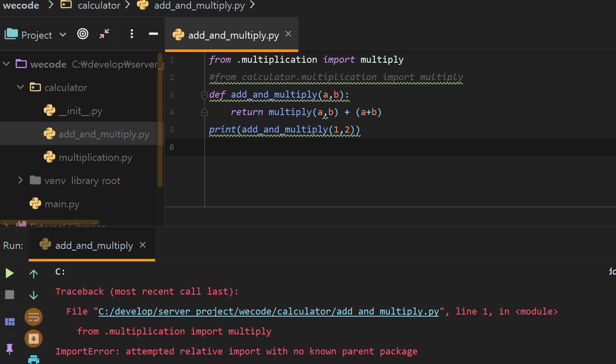616x364 pixels.
Task: Click the print console output icon
Action: (x=34, y=360)
